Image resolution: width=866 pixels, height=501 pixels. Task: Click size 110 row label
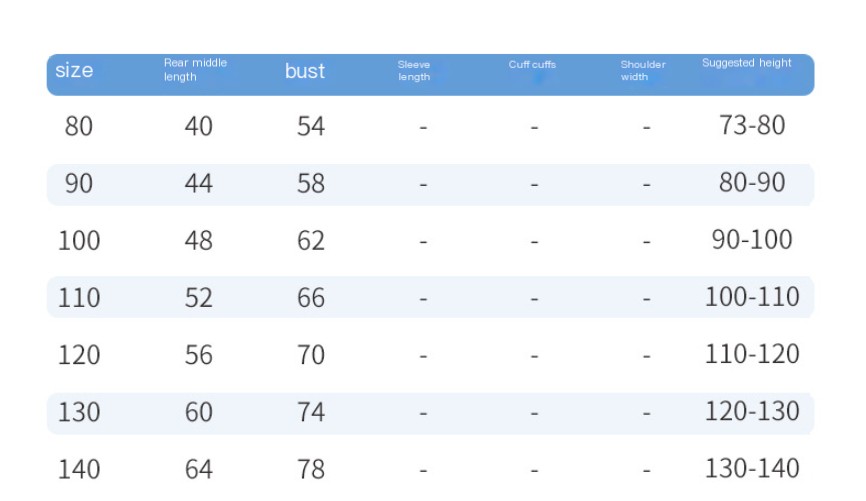click(79, 297)
